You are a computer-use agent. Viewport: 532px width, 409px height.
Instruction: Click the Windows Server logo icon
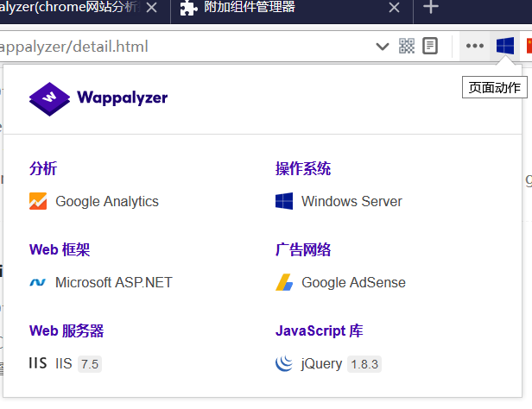click(x=284, y=201)
